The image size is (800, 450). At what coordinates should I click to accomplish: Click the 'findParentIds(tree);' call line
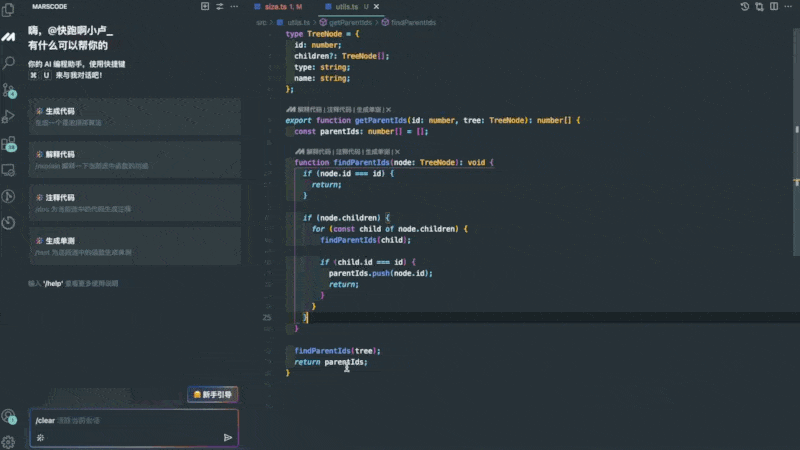point(337,351)
